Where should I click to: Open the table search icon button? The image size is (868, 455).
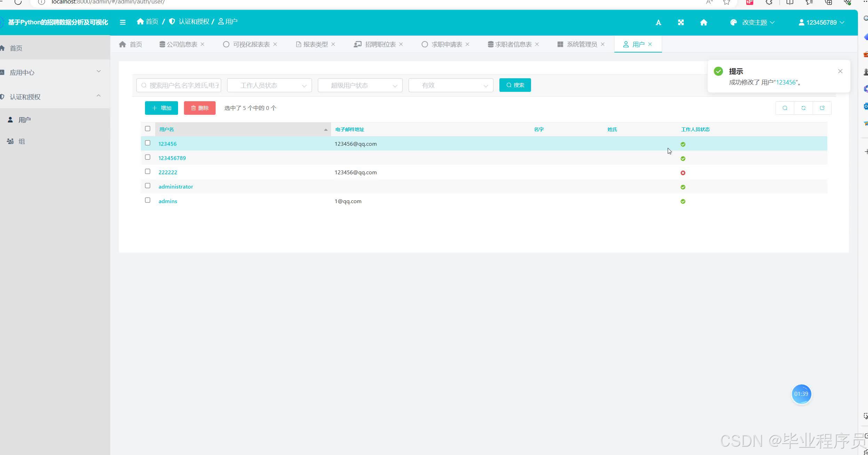click(x=785, y=108)
